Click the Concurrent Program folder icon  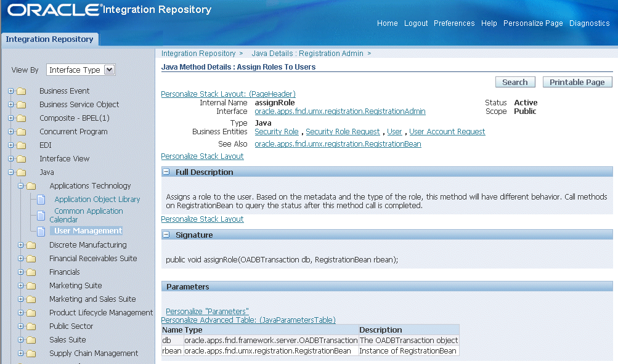[x=22, y=132]
